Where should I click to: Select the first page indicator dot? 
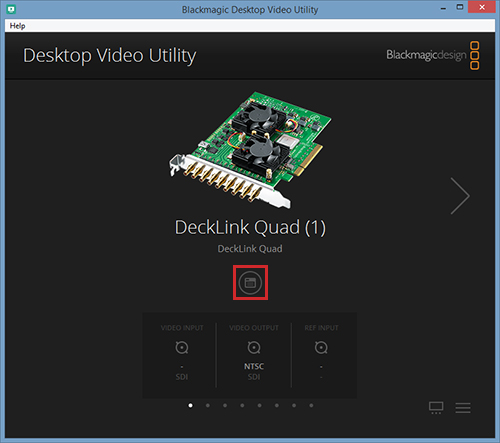(x=190, y=405)
